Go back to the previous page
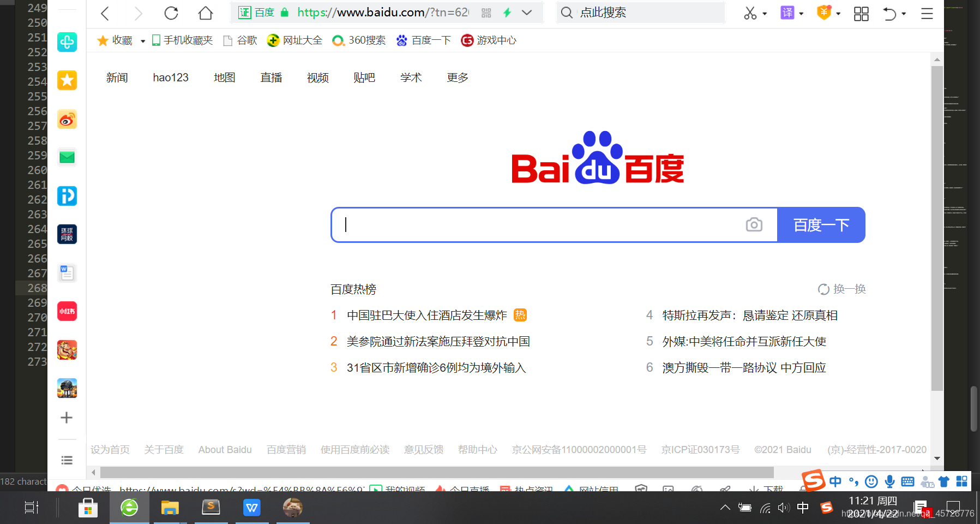980x524 pixels. (x=105, y=13)
